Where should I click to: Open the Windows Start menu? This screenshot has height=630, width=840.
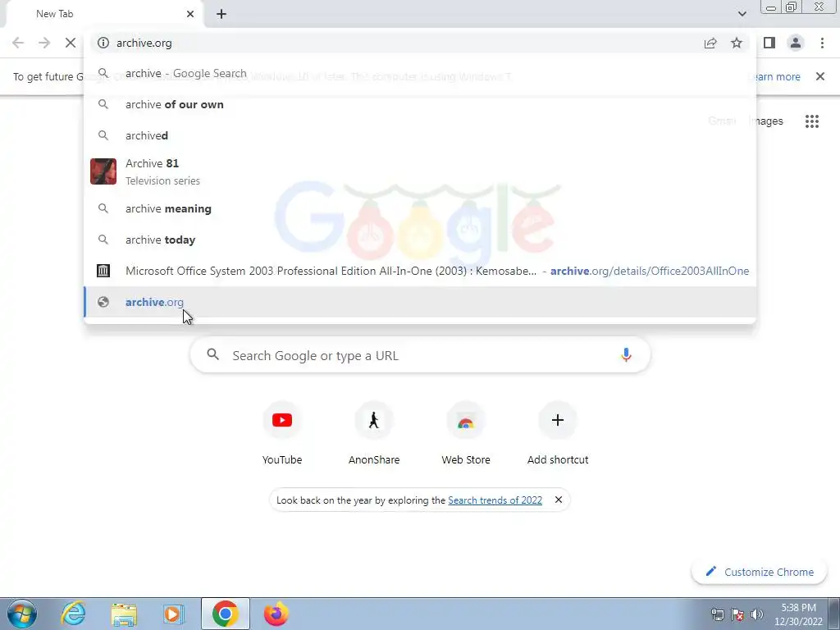(22, 614)
